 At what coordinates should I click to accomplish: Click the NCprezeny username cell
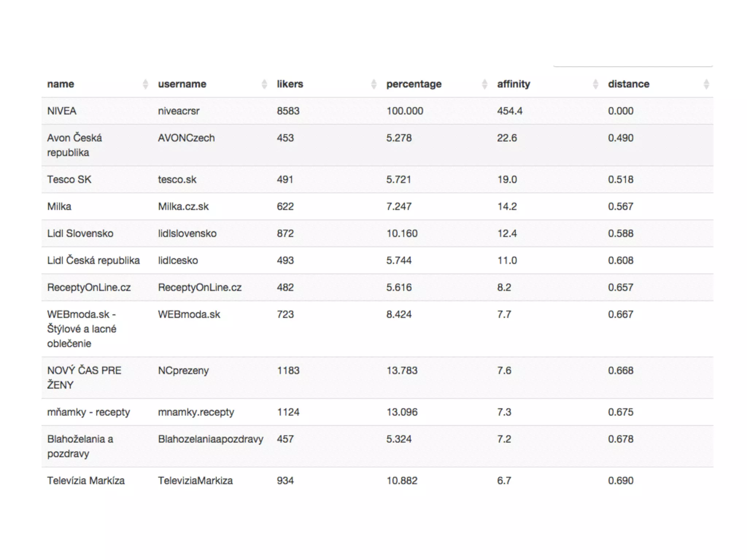click(x=183, y=370)
